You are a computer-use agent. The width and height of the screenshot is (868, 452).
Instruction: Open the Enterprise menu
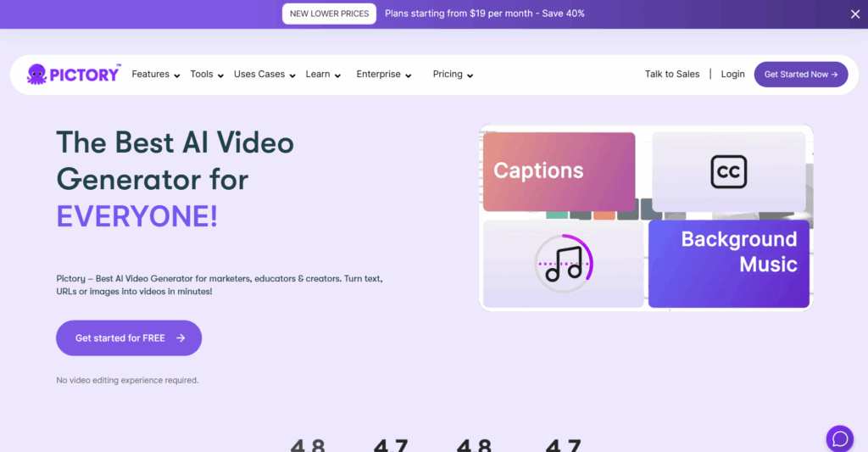tap(379, 75)
